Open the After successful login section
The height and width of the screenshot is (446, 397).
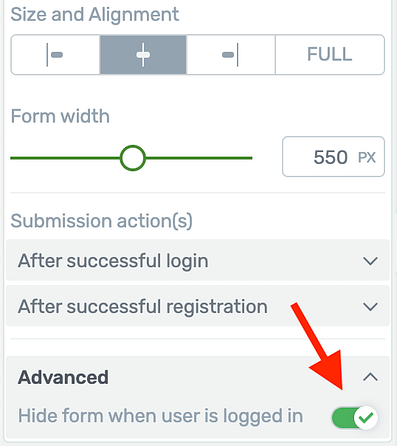(198, 260)
